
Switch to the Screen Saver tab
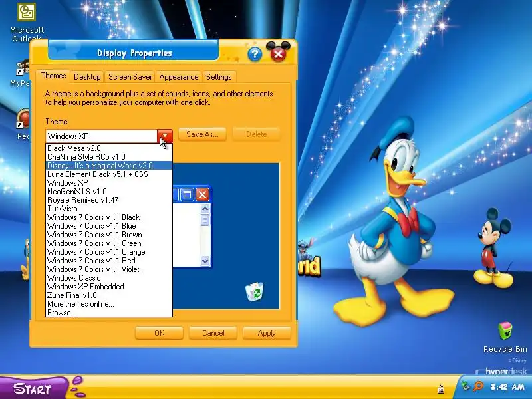click(x=130, y=77)
